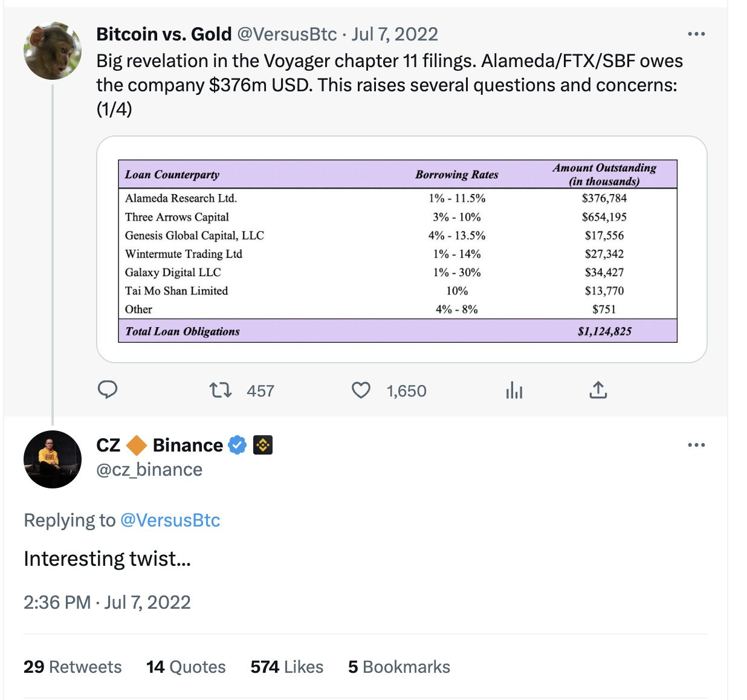Click the Binance affiliate badge icon

(262, 446)
